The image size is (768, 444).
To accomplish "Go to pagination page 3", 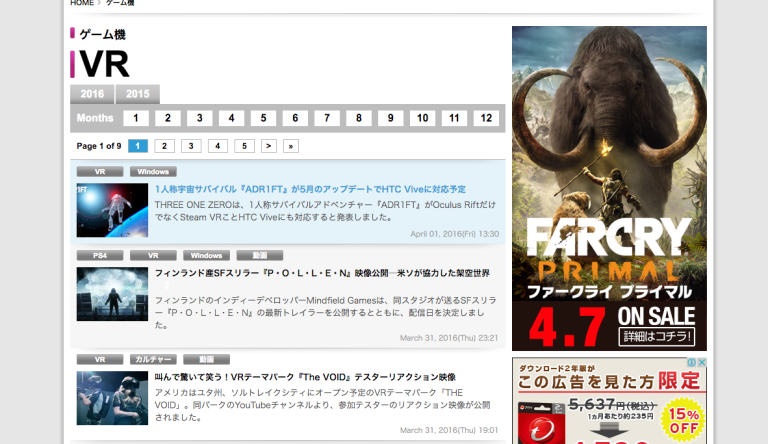I will tap(191, 146).
